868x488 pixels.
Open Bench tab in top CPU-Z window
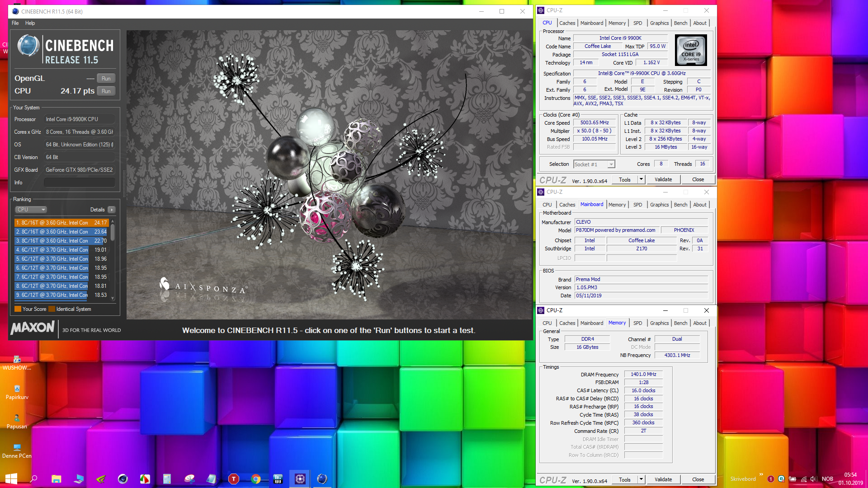(x=680, y=23)
